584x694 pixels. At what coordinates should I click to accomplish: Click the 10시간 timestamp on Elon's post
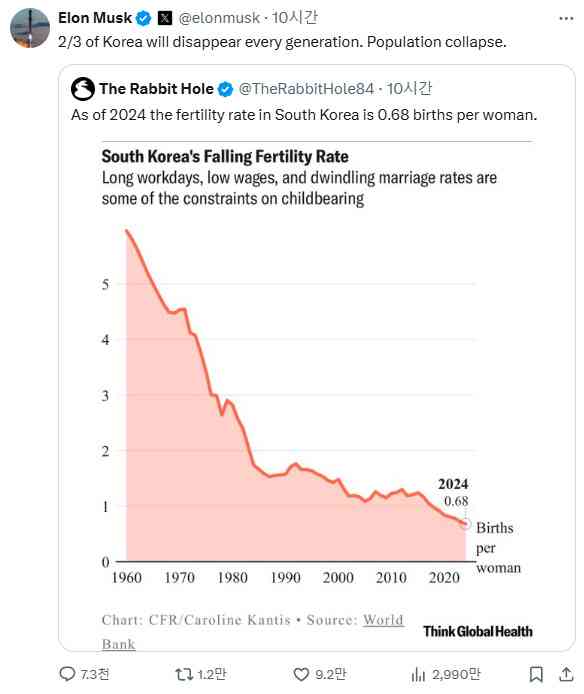click(294, 18)
